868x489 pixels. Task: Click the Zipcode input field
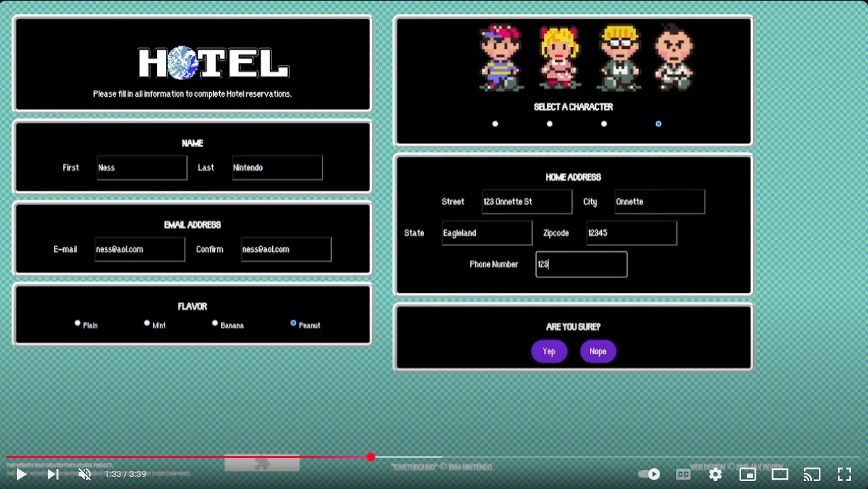click(632, 233)
